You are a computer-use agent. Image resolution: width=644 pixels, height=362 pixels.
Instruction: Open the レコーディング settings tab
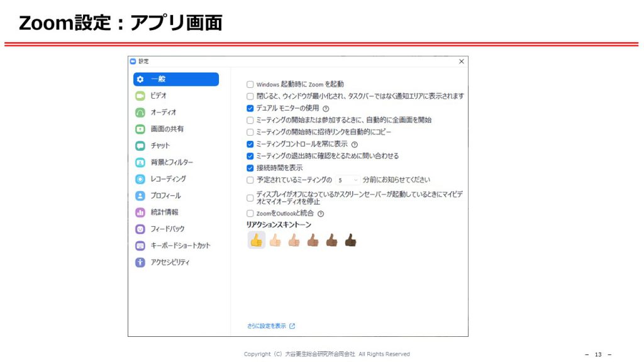(176, 179)
